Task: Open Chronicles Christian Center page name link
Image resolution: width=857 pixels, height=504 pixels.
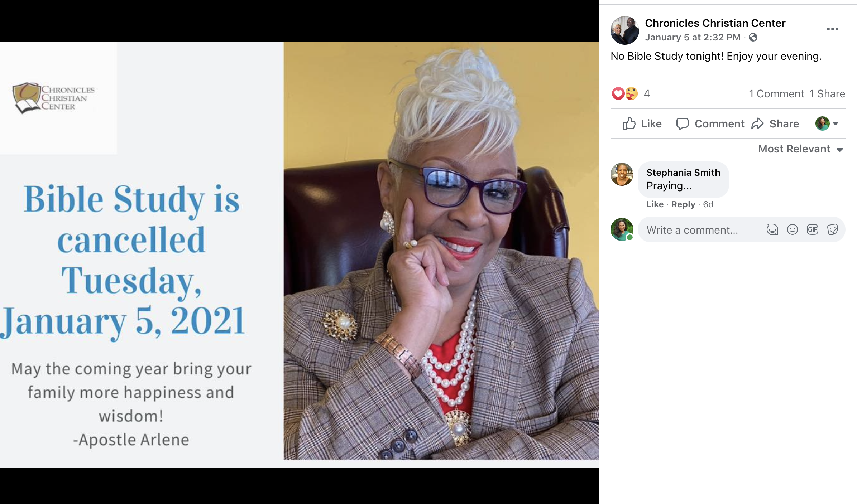Action: (x=715, y=23)
